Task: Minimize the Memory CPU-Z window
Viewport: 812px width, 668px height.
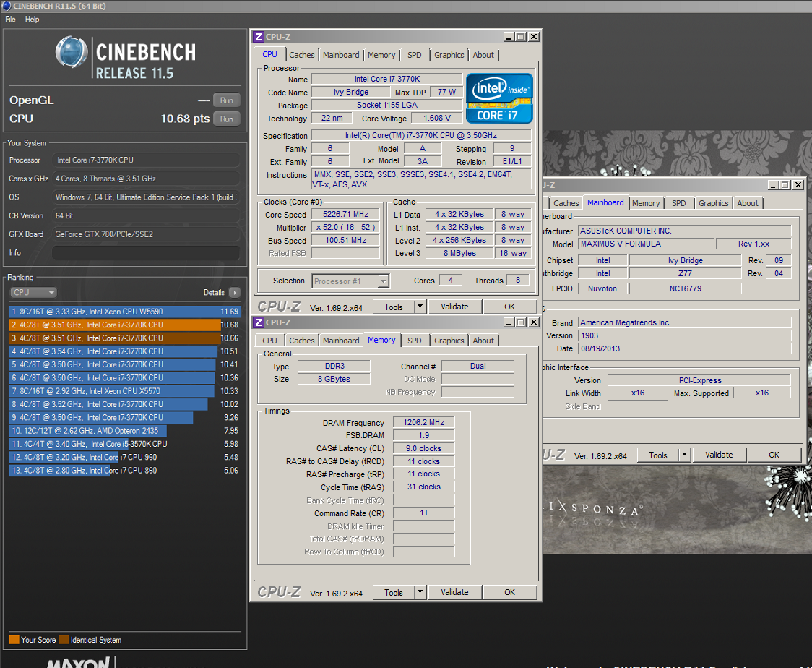Action: (509, 322)
